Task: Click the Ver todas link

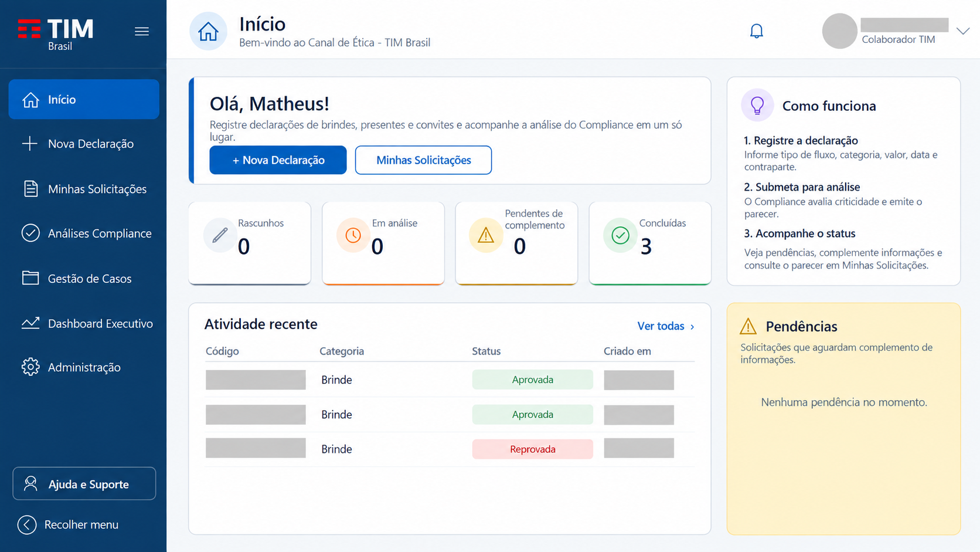Action: click(666, 326)
